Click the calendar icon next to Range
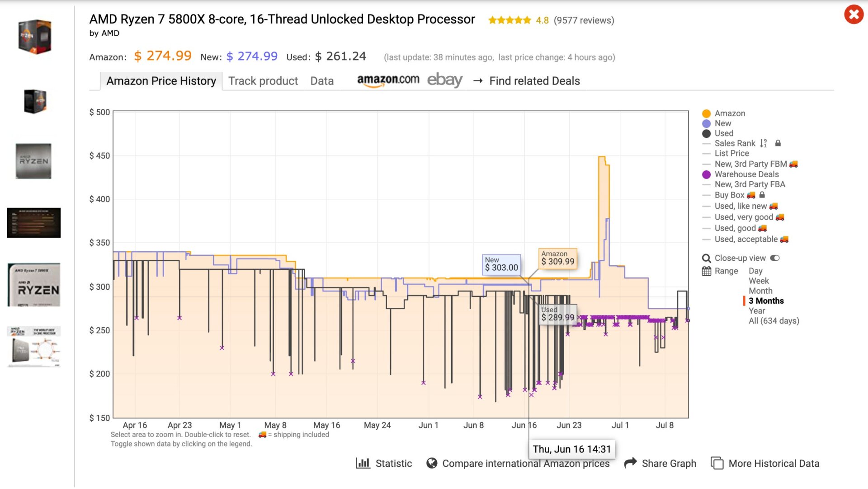Screen dimensions: 868x489 click(706, 270)
